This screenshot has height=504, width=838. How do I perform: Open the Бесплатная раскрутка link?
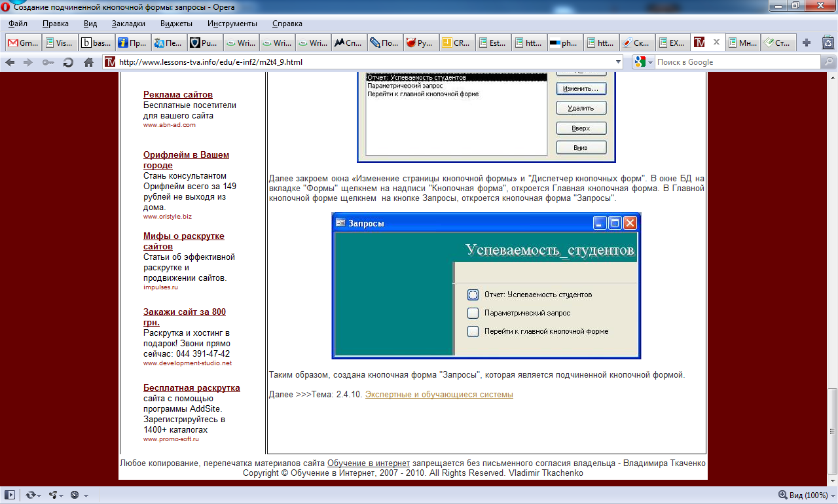coord(192,387)
